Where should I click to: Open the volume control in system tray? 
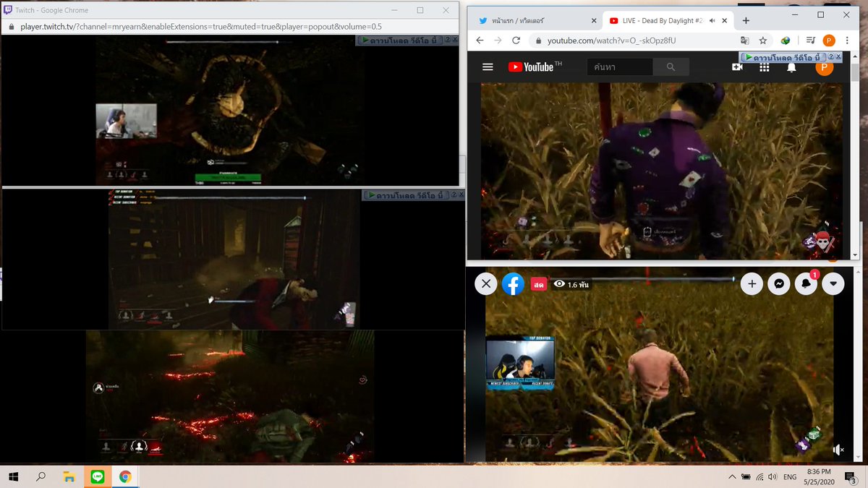773,476
